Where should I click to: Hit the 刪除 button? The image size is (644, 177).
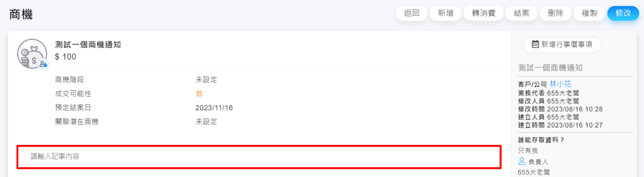click(x=555, y=13)
